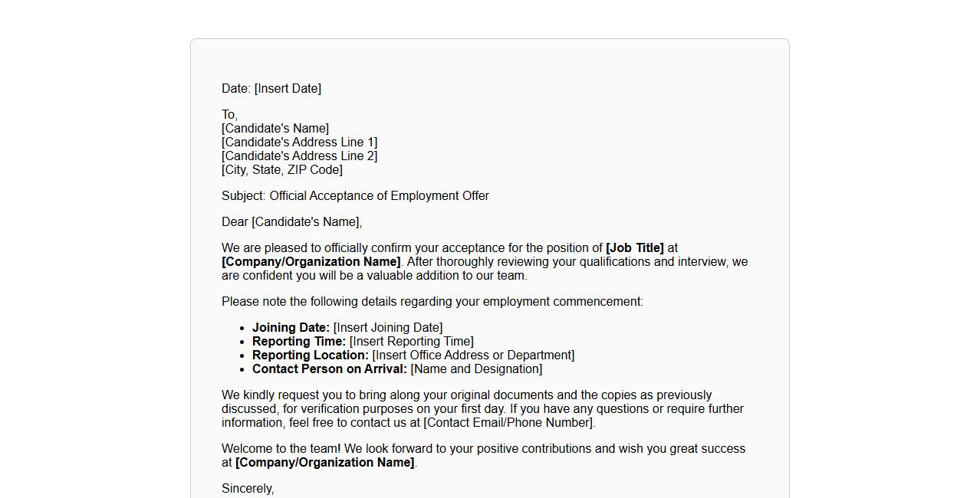Click [Candidate's Address Line 1] placeholder
The height and width of the screenshot is (498, 980).
pyautogui.click(x=299, y=143)
